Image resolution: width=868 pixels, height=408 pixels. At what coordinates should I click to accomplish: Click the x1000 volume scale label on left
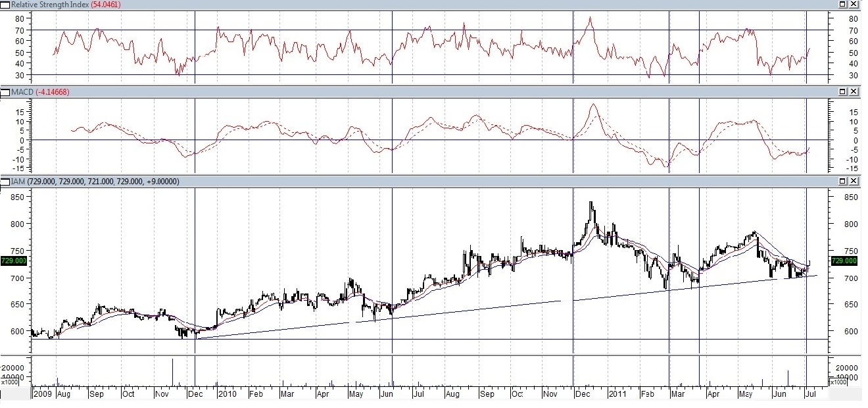pyautogui.click(x=9, y=382)
